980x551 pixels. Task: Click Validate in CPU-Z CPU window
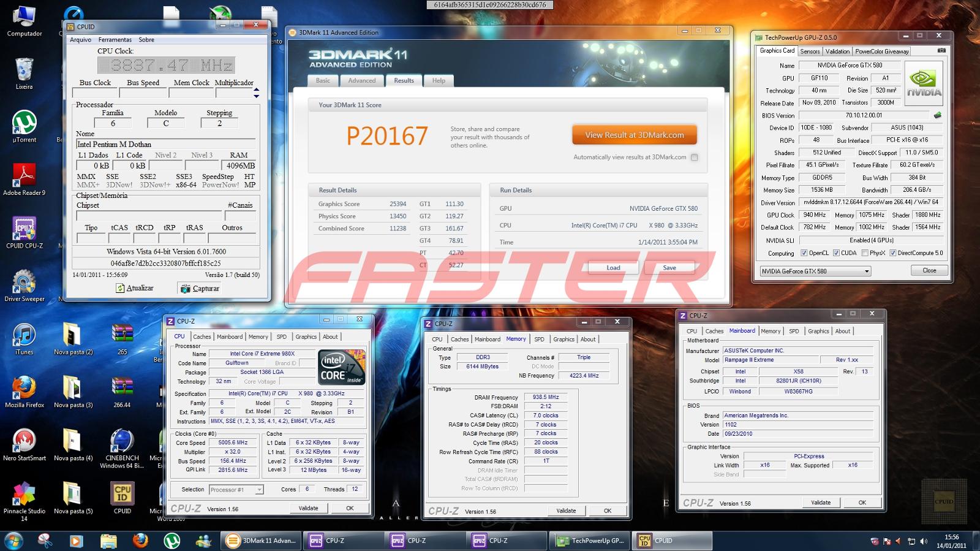click(x=308, y=508)
